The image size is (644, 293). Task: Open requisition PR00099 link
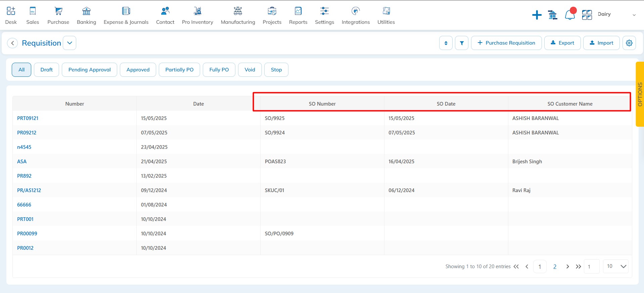coord(27,234)
